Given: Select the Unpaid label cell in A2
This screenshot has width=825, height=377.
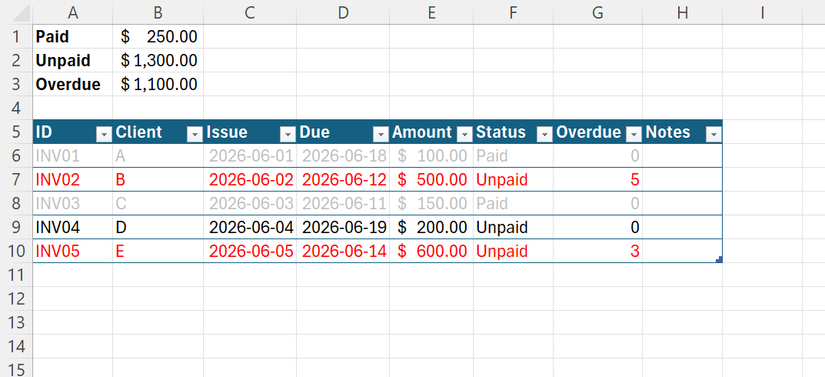Looking at the screenshot, I should [x=73, y=60].
